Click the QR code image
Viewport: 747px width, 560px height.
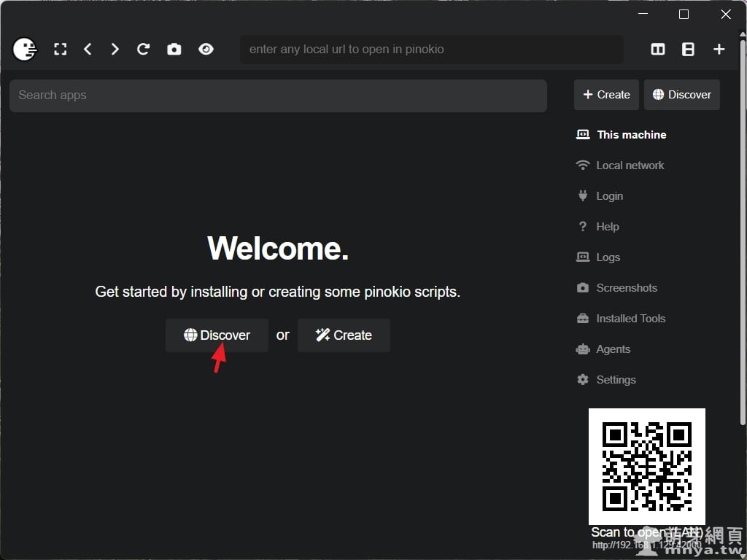point(646,466)
